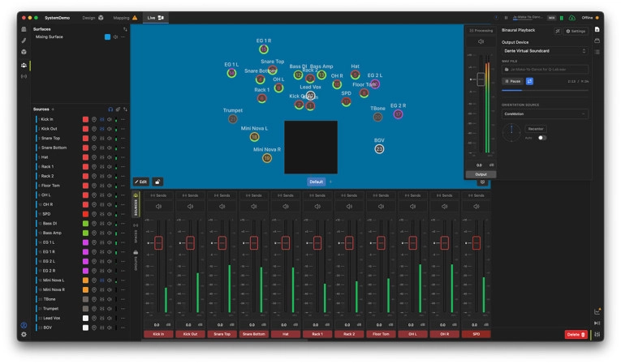Mute the Kick In mixer channel
This screenshot has height=364, width=621.
pyautogui.click(x=158, y=207)
